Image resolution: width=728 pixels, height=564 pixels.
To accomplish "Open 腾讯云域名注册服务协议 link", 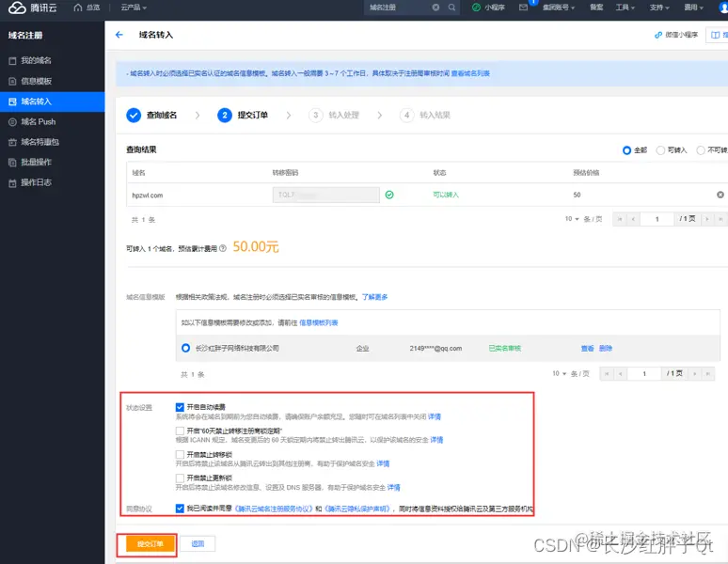I will coord(274,509).
